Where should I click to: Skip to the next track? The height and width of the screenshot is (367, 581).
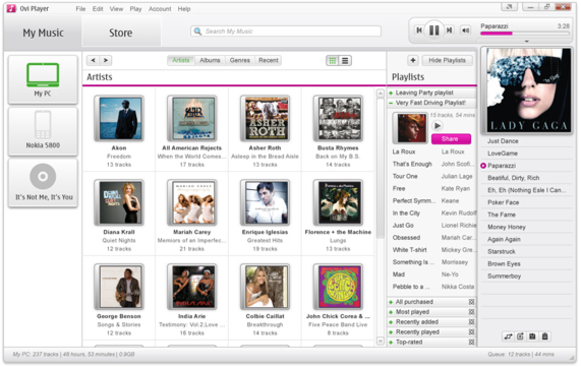[449, 30]
